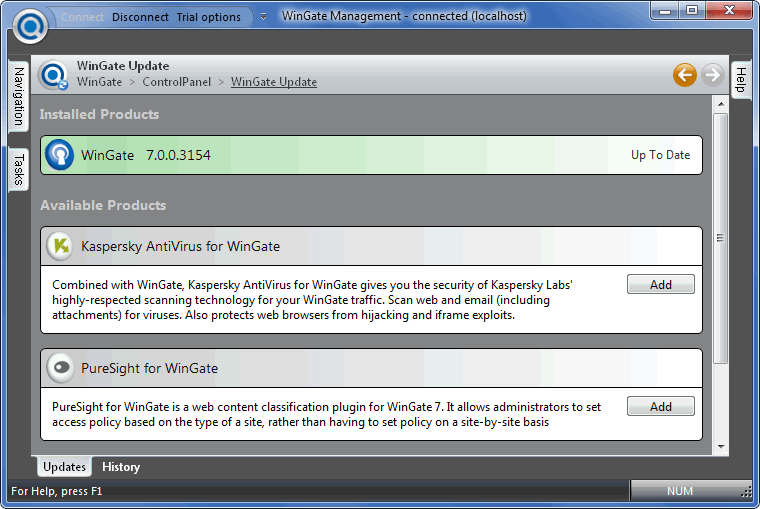This screenshot has height=509, width=760.
Task: Add Kaspersky AntiVirus for WinGate
Action: click(x=661, y=285)
